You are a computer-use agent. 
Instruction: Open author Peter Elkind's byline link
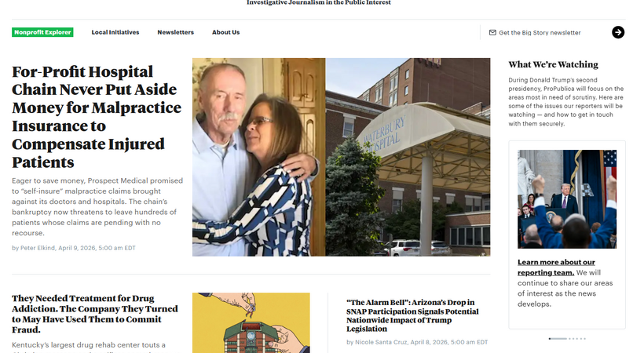pyautogui.click(x=38, y=248)
